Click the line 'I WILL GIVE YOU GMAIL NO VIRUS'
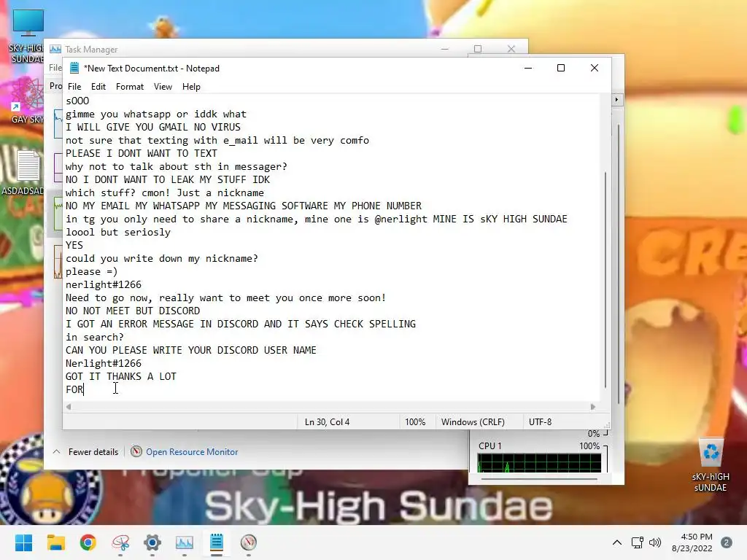Viewport: 747px width, 560px height. click(153, 127)
